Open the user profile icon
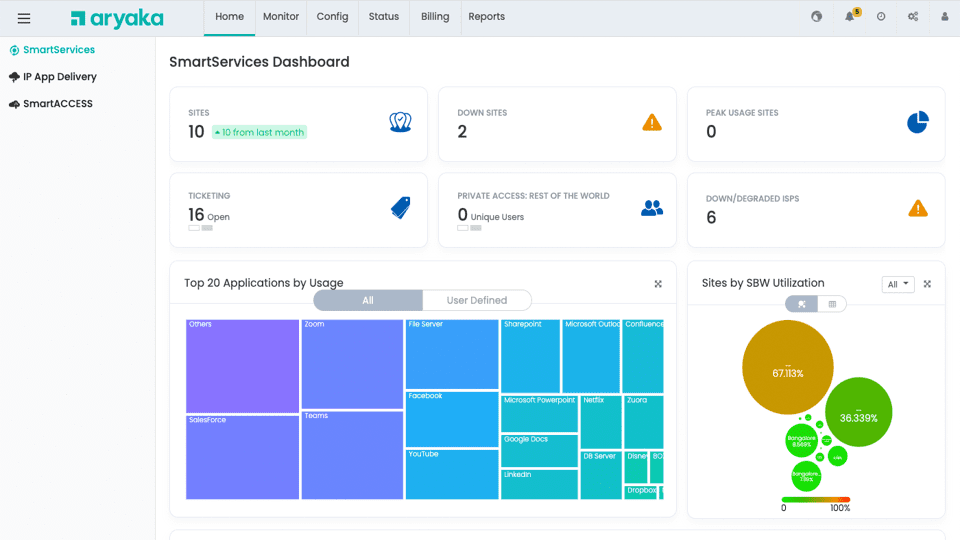Viewport: 960px width, 540px height. [945, 17]
